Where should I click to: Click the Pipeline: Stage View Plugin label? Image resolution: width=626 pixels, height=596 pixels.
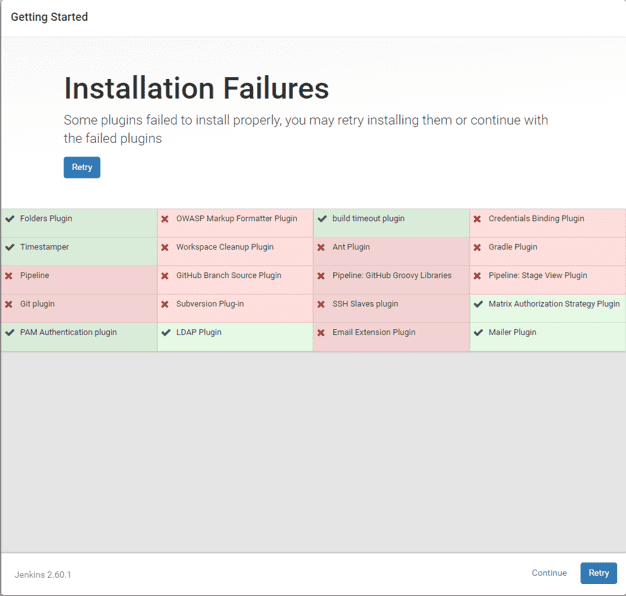point(538,275)
